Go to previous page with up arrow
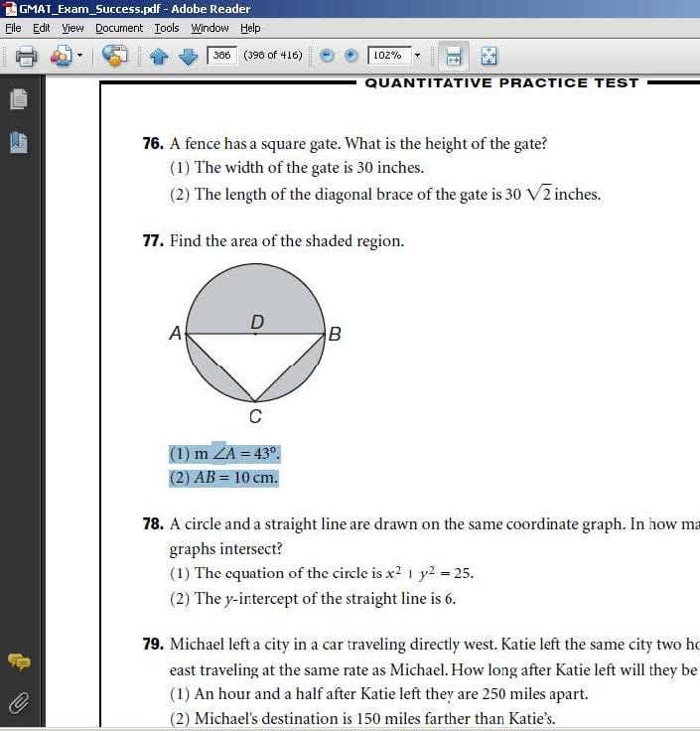The height and width of the screenshot is (731, 700). click(x=159, y=56)
